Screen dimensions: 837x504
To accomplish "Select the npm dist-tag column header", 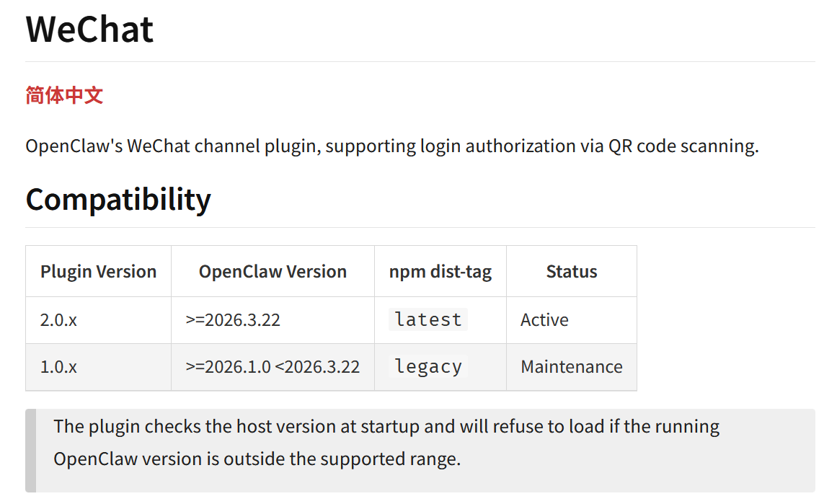I will pyautogui.click(x=440, y=272).
